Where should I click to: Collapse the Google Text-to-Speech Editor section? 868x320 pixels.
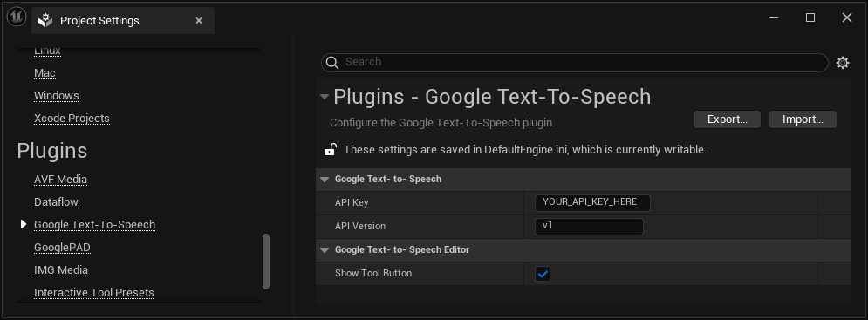pyautogui.click(x=325, y=250)
